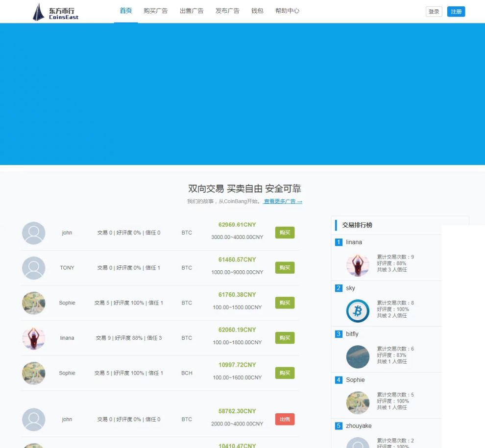Click the username Sophie in the 61760.38CNY row
This screenshot has height=448, width=485.
pyautogui.click(x=67, y=303)
